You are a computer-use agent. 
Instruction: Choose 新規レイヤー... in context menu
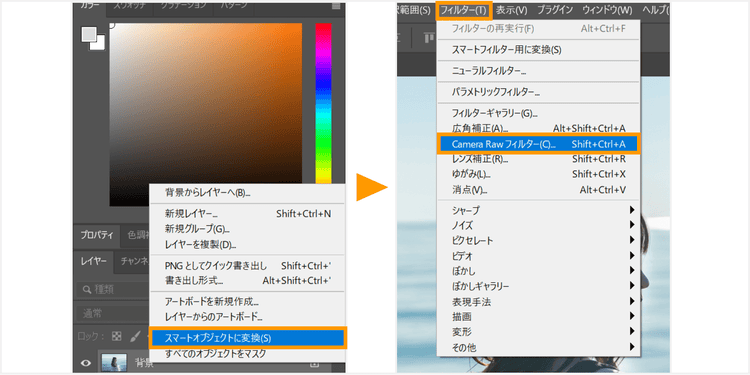coord(247,214)
